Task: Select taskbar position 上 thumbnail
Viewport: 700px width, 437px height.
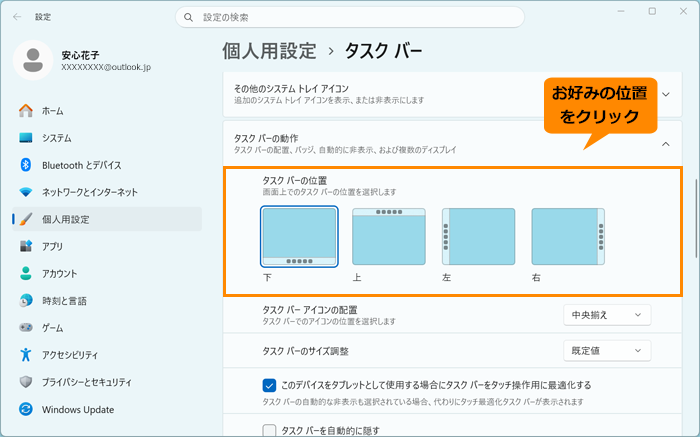Action: (389, 237)
